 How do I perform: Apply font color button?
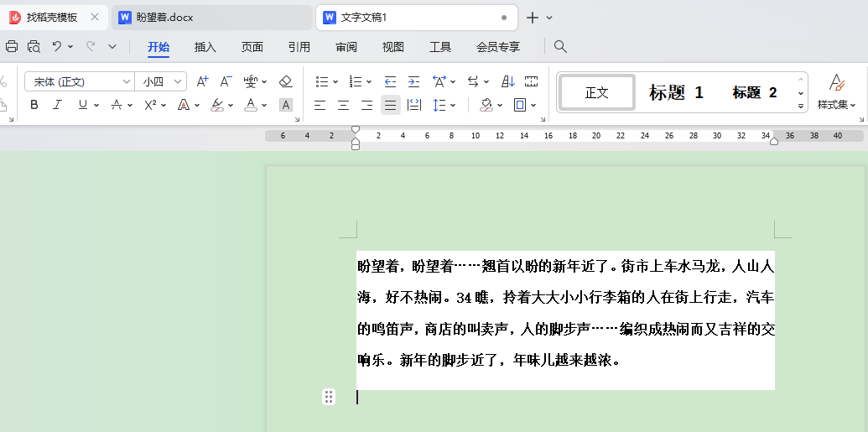tap(251, 105)
